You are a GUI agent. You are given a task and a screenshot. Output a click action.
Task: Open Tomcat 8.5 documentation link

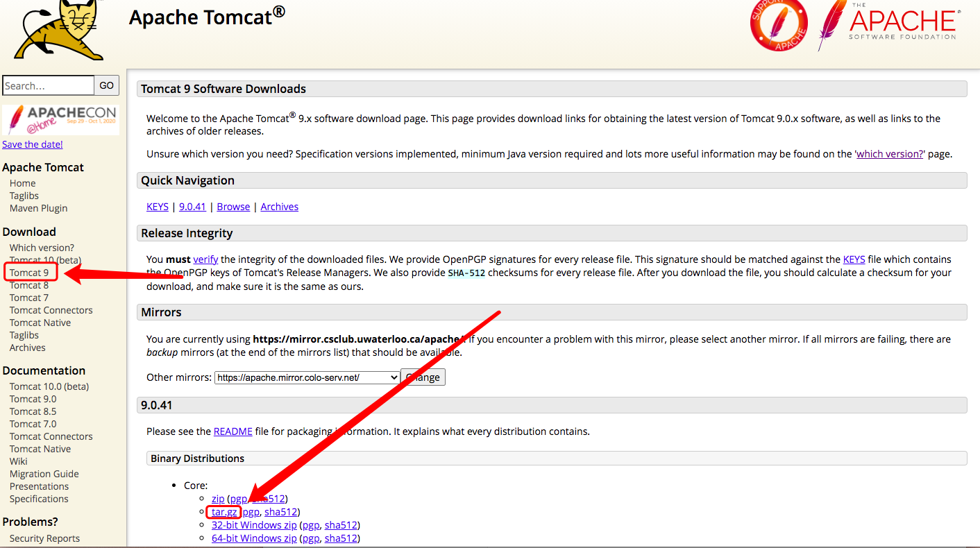(x=33, y=411)
